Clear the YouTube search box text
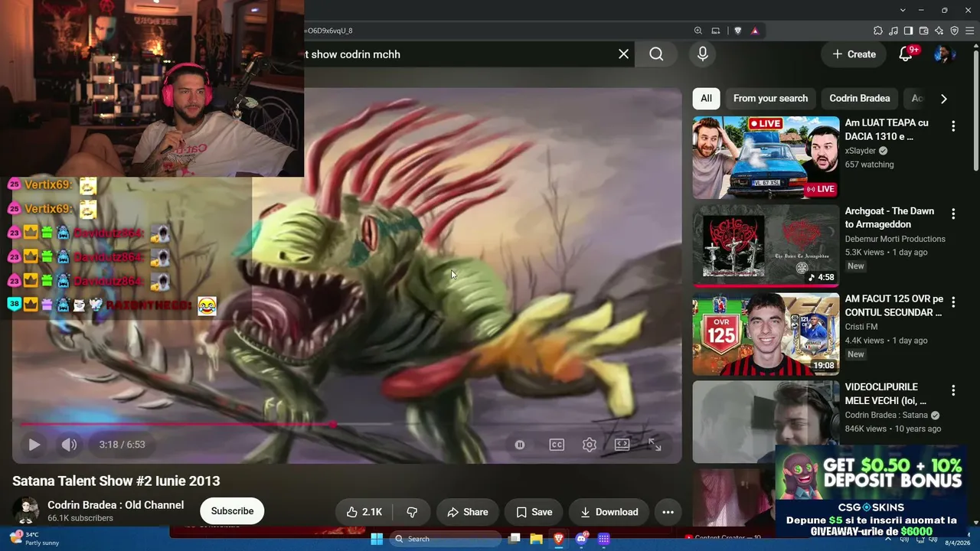Image resolution: width=980 pixels, height=551 pixels. (x=623, y=54)
